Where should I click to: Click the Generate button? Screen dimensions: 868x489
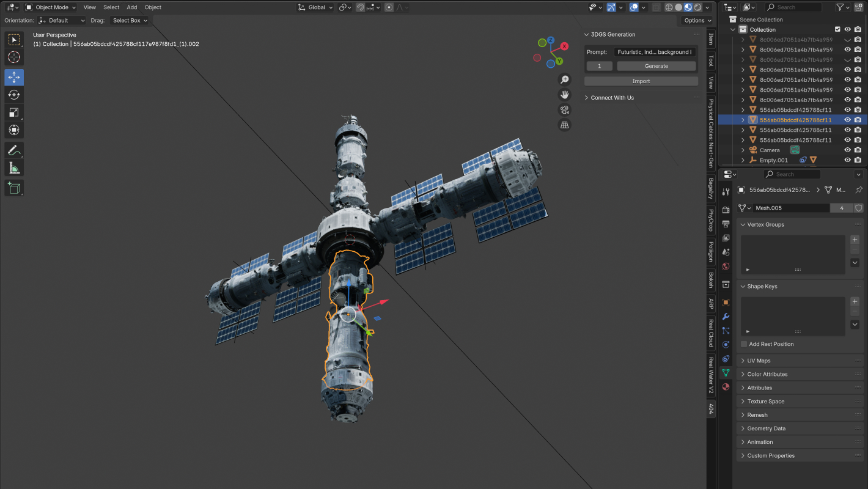[656, 66]
